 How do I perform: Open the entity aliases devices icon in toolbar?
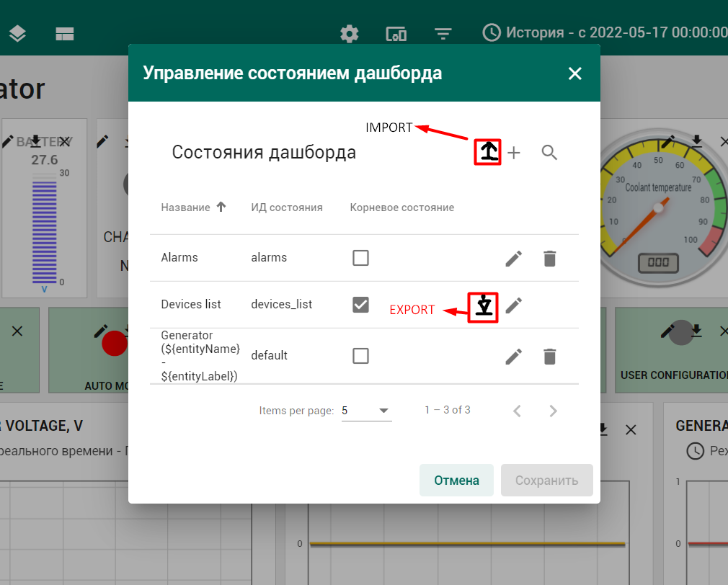click(396, 34)
